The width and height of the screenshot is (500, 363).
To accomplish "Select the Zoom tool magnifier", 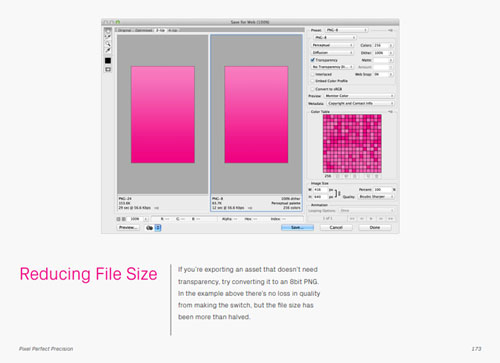I will (x=108, y=43).
